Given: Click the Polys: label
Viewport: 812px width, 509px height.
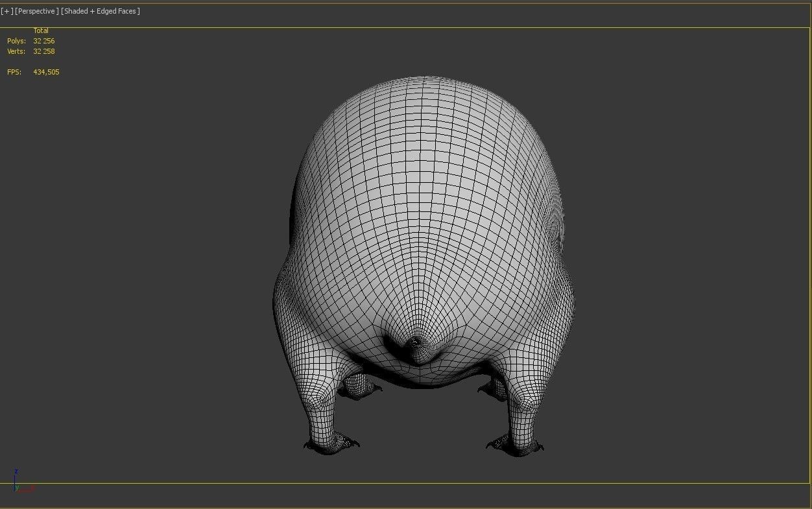Looking at the screenshot, I should click(16, 41).
